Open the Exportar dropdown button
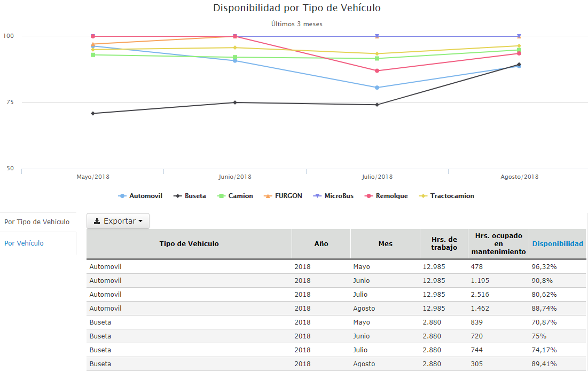This screenshot has height=371, width=588. [x=118, y=221]
